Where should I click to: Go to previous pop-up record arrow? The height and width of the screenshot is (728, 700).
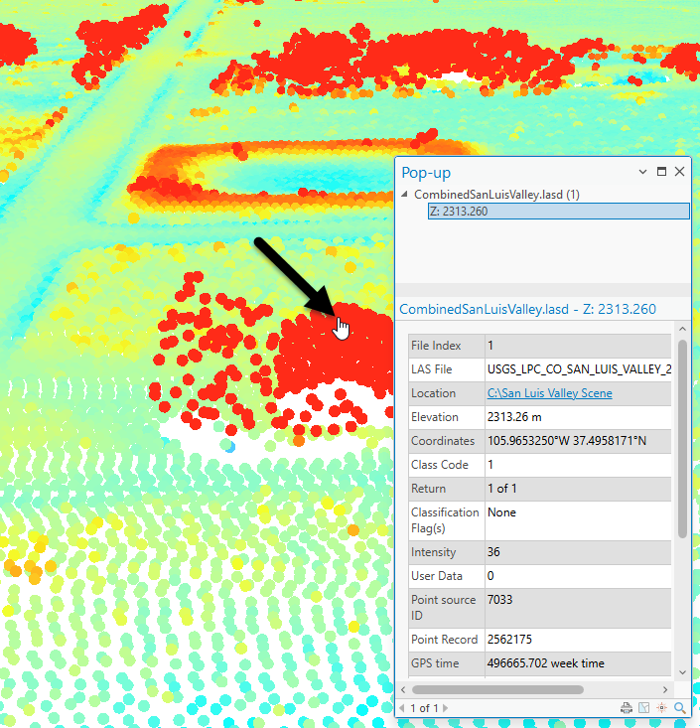tap(402, 708)
